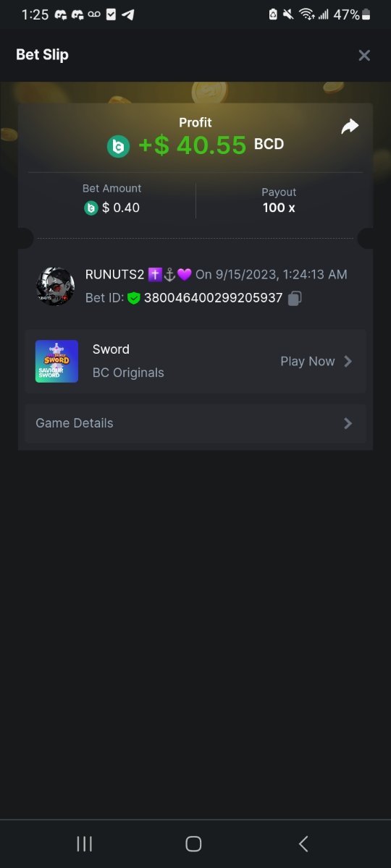Tap the share arrow icon
This screenshot has width=391, height=868.
click(x=350, y=127)
